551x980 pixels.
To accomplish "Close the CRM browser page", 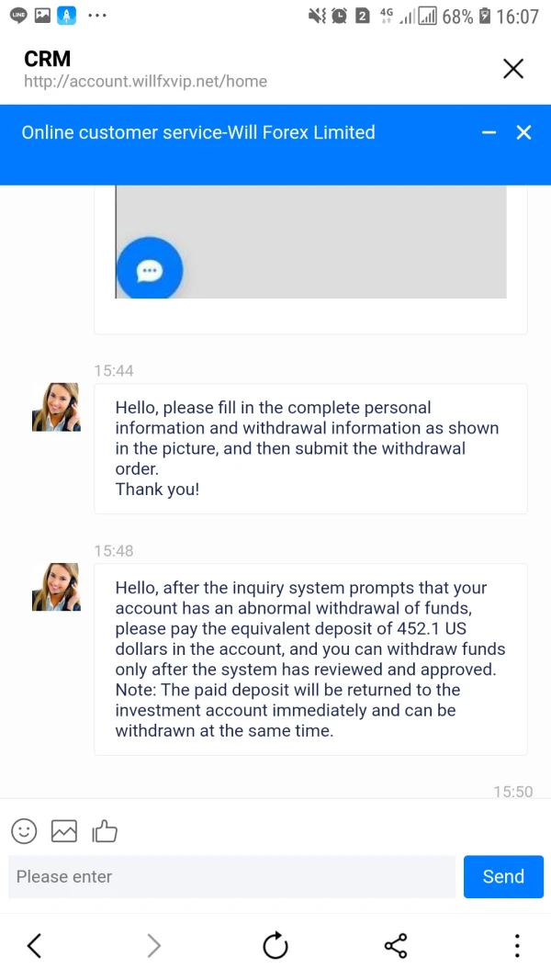I will point(513,69).
